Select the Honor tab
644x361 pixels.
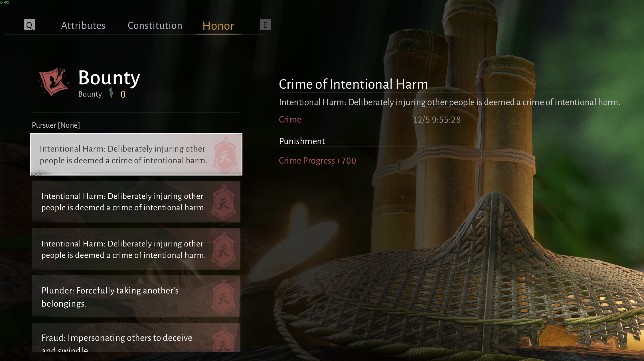218,26
